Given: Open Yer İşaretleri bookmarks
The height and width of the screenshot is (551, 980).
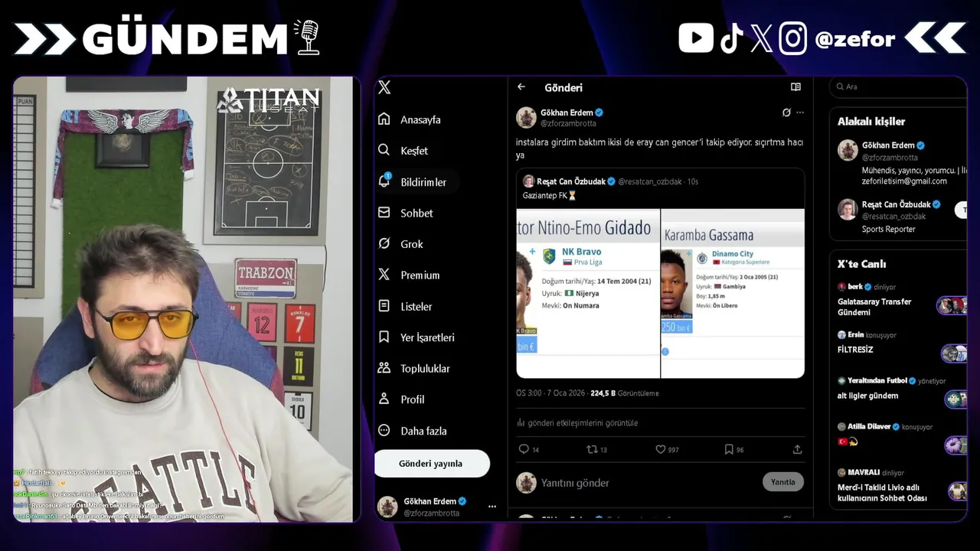Looking at the screenshot, I should coord(416,337).
